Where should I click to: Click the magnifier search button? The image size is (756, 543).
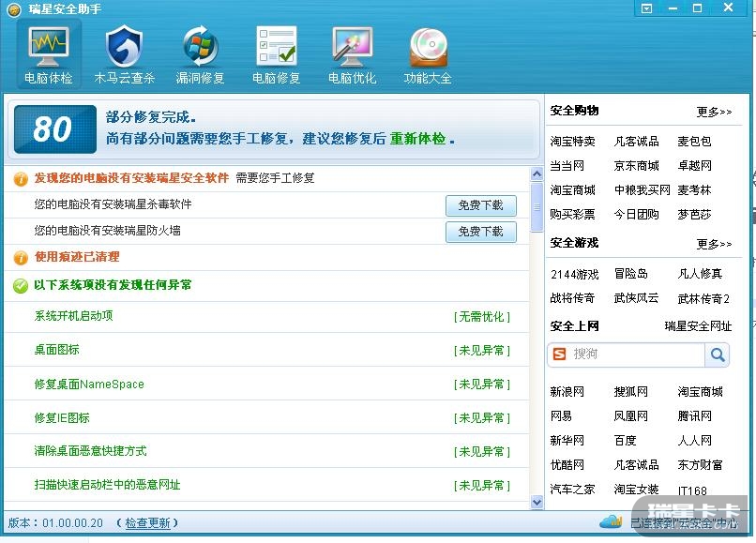click(717, 354)
